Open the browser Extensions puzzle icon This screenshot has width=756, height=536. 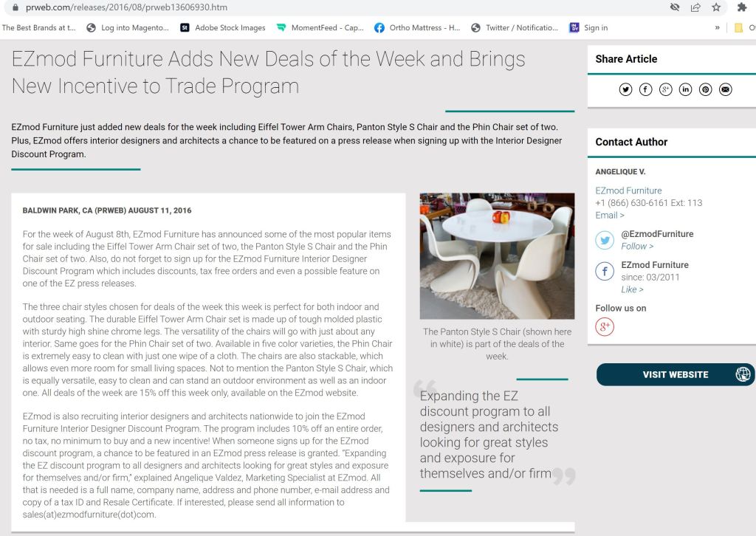pos(742,7)
